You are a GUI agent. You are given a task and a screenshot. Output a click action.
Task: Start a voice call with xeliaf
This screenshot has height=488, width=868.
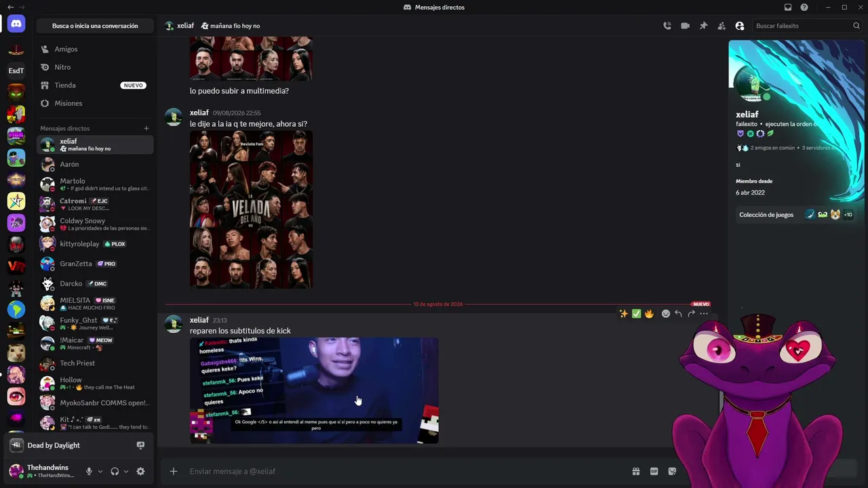coord(667,26)
